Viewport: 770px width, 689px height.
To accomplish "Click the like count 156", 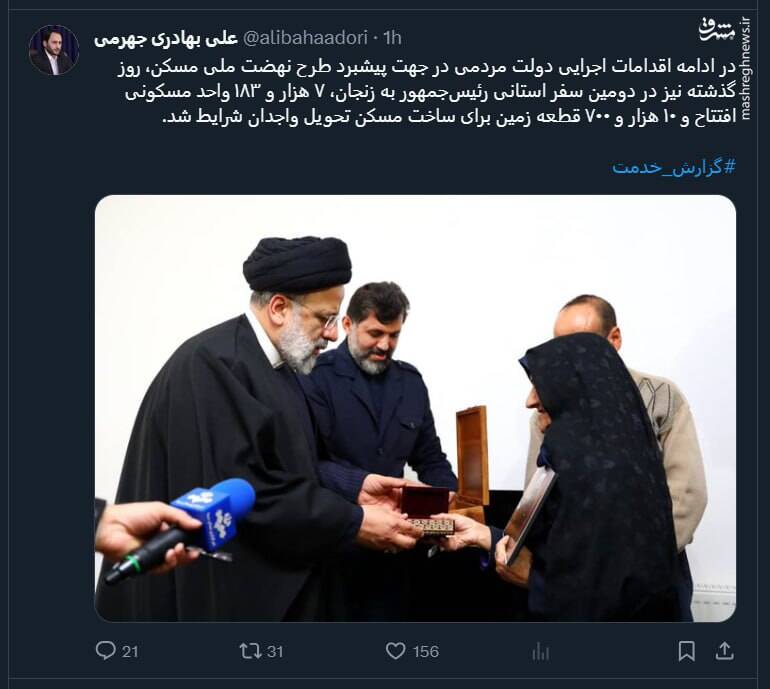I will click(426, 652).
